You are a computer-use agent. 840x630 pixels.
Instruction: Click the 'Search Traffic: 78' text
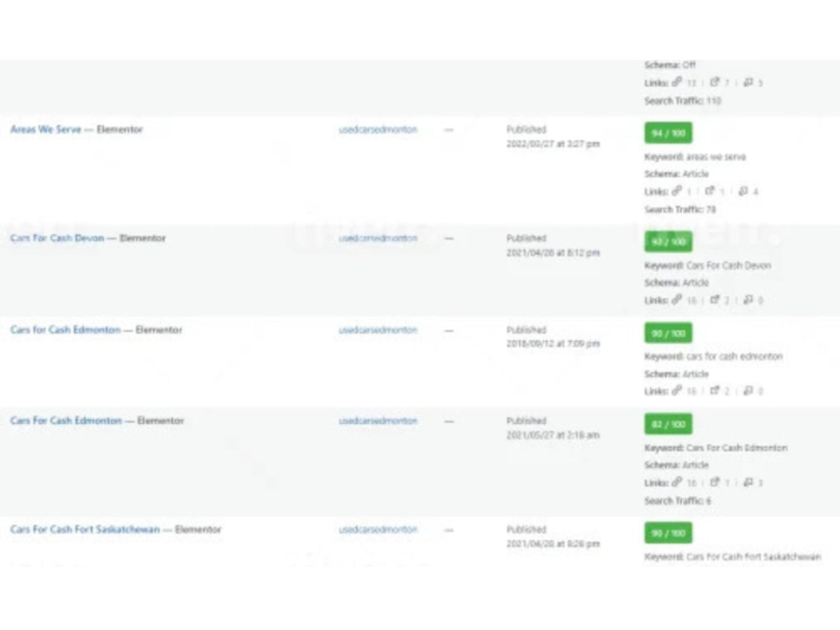tap(680, 209)
